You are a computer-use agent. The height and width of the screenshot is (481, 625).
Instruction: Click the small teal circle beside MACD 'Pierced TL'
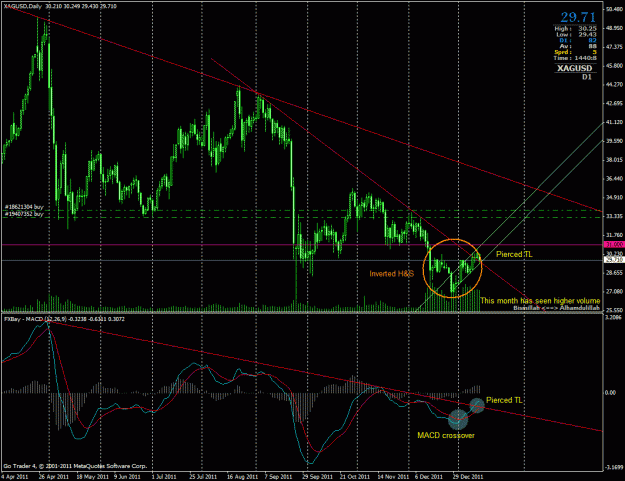[477, 405]
